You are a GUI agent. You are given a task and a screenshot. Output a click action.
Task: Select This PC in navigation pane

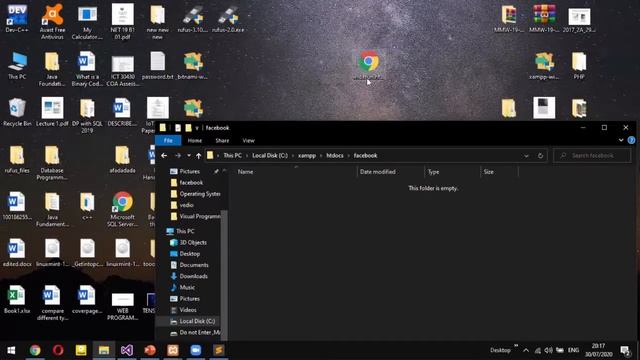point(185,231)
